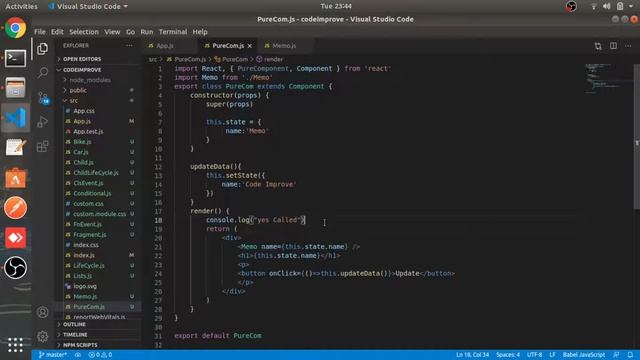Open the Go menu
The height and width of the screenshot is (360, 640).
coord(130,32)
